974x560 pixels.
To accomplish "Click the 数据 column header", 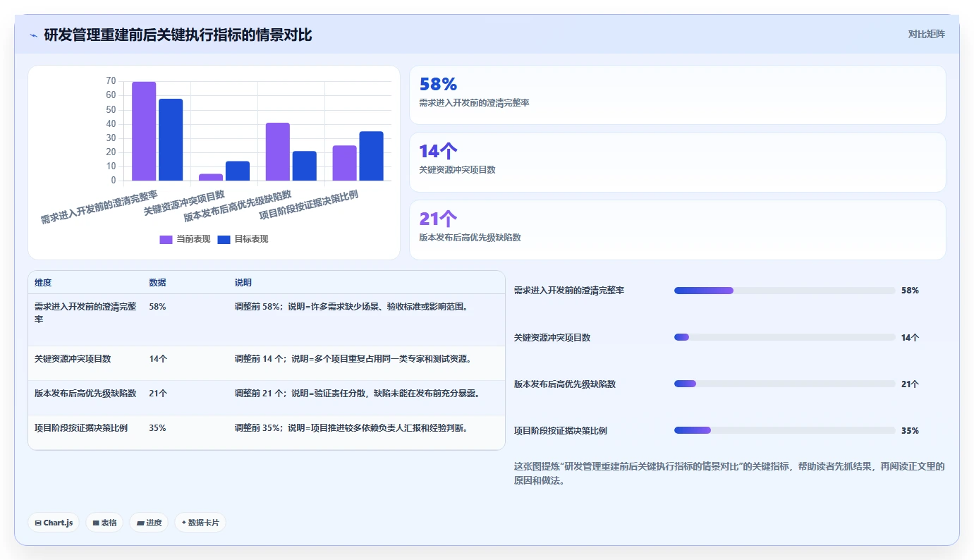I will pyautogui.click(x=157, y=283).
